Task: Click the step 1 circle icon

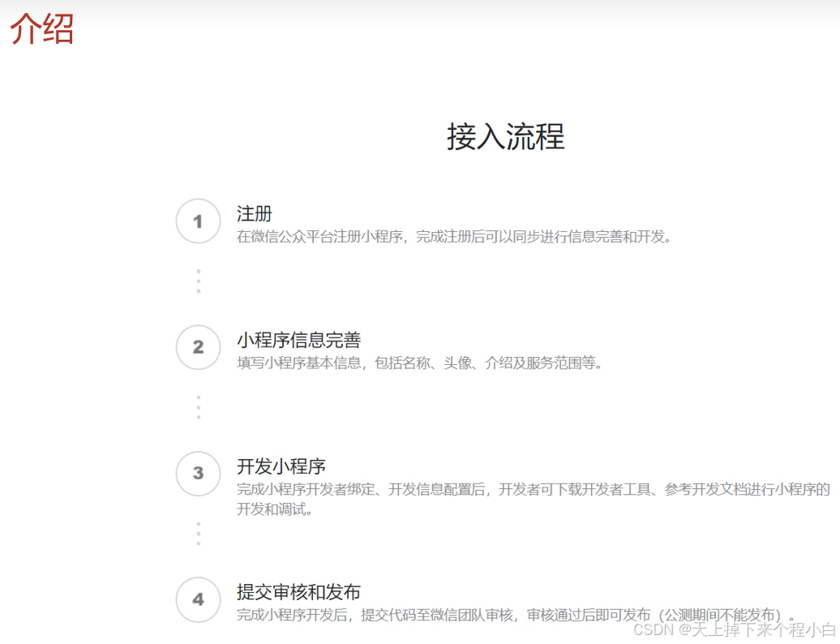Action: pyautogui.click(x=198, y=221)
